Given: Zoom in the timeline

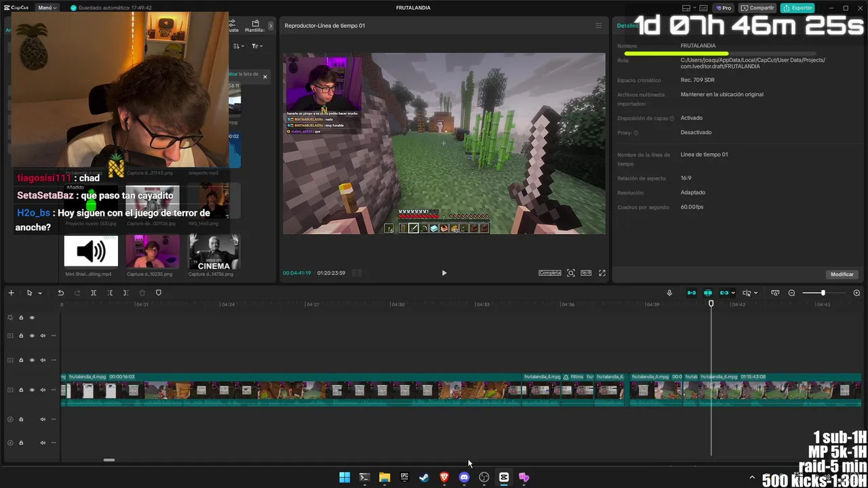Looking at the screenshot, I should tap(856, 293).
